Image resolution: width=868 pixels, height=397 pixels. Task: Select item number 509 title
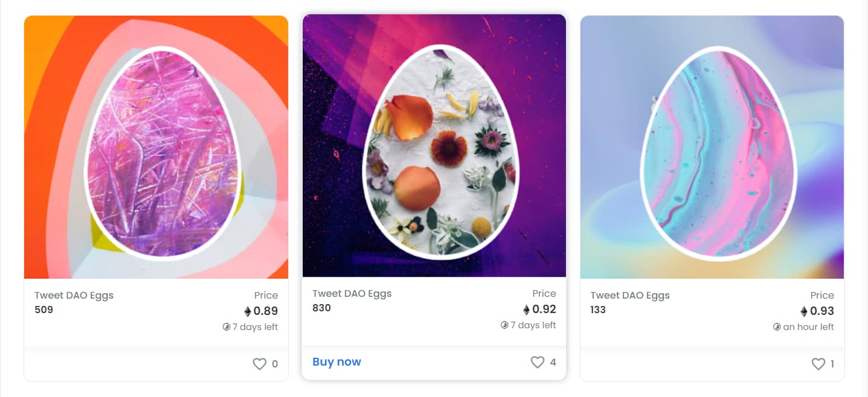pyautogui.click(x=43, y=310)
